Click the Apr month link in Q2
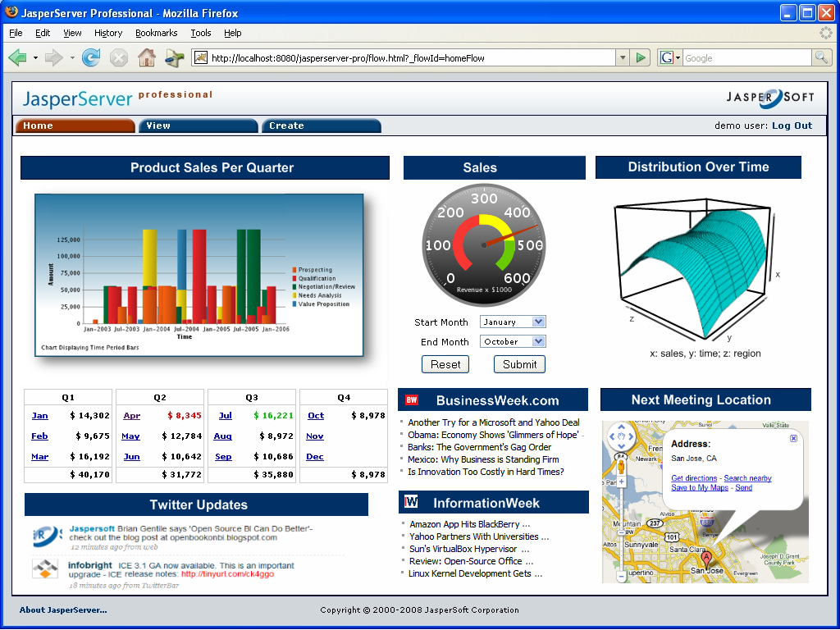Image resolution: width=840 pixels, height=630 pixels. [132, 416]
